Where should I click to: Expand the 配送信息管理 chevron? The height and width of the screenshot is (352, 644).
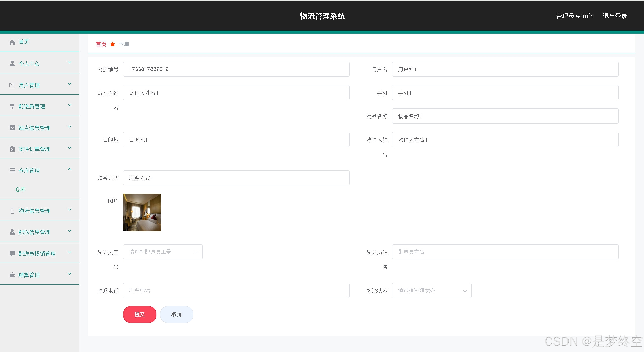point(70,231)
